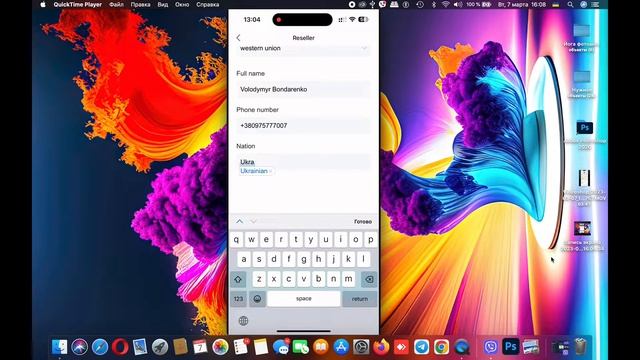The height and width of the screenshot is (360, 640).
Task: Tap the emoji keyboard key
Action: (x=257, y=299)
